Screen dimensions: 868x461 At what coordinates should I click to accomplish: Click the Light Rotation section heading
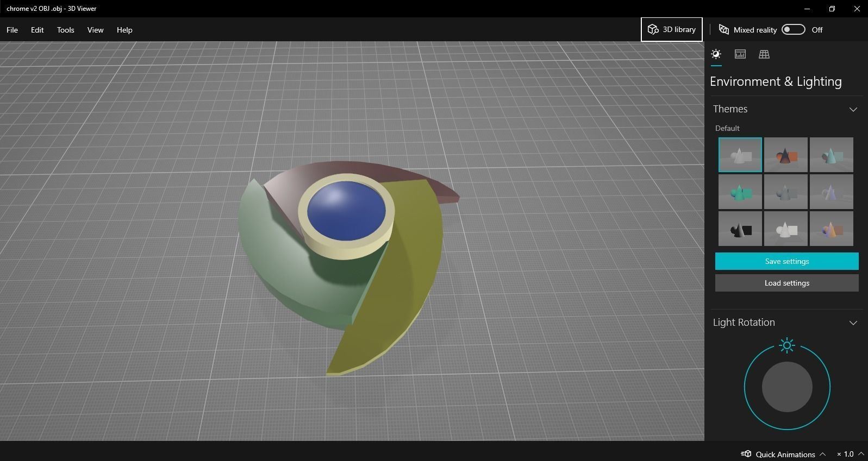click(744, 323)
